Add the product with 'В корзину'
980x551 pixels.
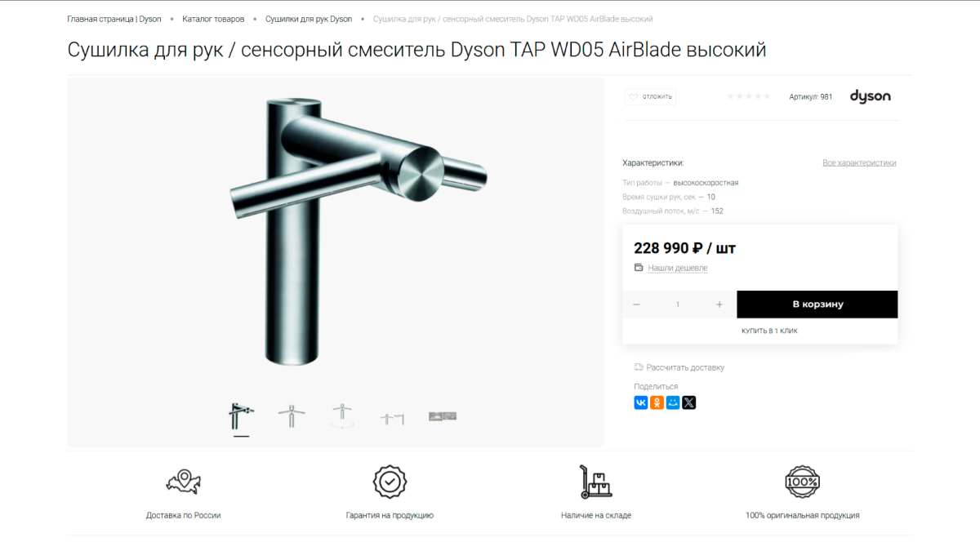click(x=817, y=304)
